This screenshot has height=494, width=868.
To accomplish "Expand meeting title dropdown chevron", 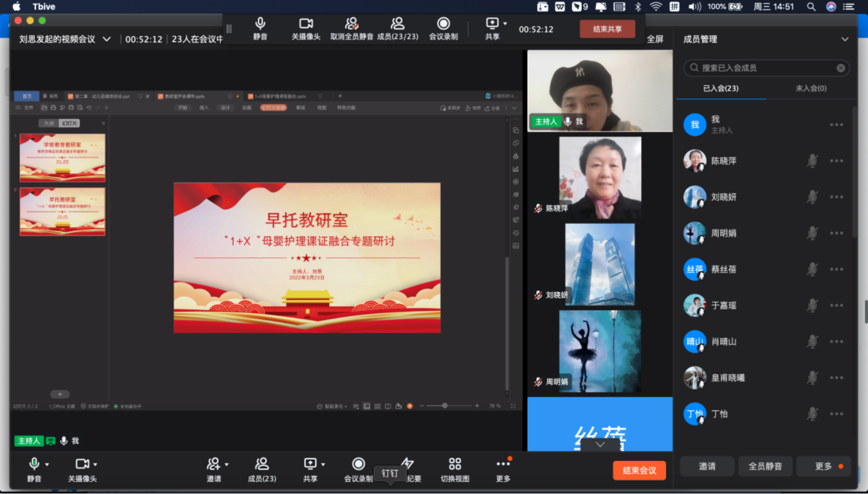I will tap(107, 39).
